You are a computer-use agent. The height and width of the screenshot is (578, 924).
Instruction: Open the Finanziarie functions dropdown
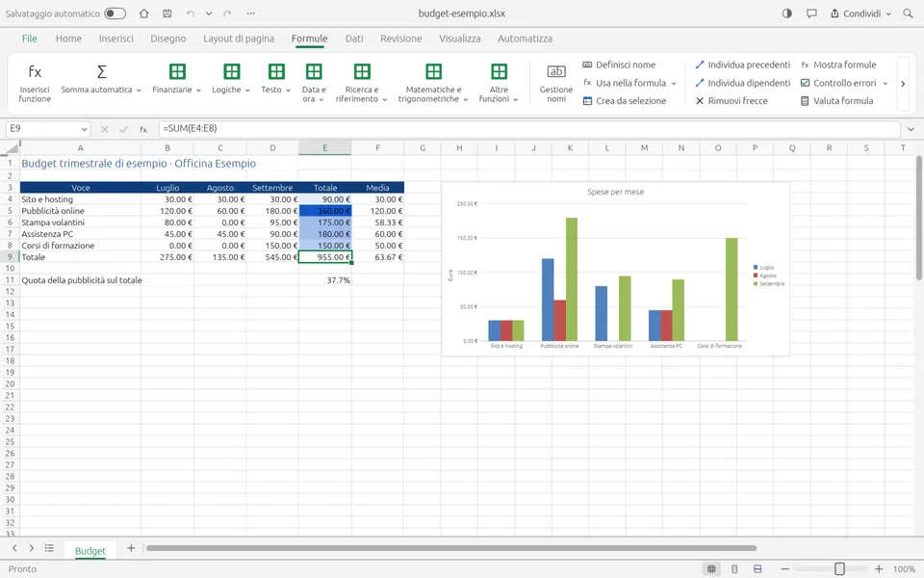[x=177, y=80]
